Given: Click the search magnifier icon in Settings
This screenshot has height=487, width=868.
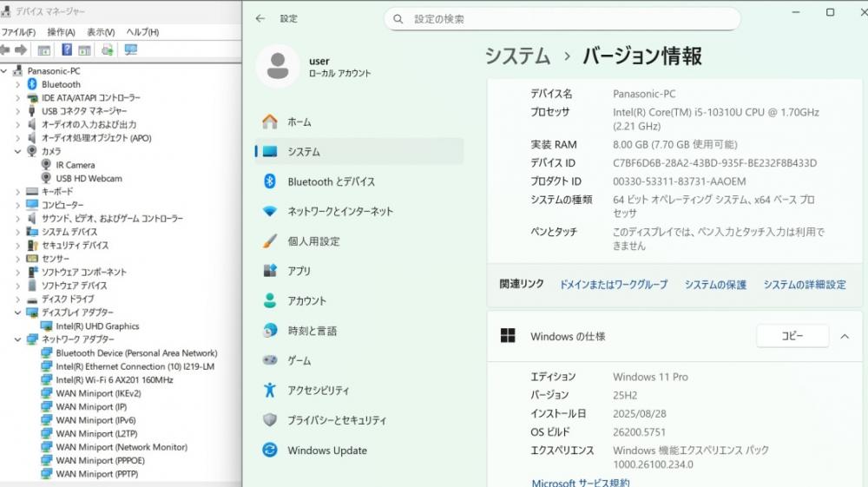Looking at the screenshot, I should point(398,19).
